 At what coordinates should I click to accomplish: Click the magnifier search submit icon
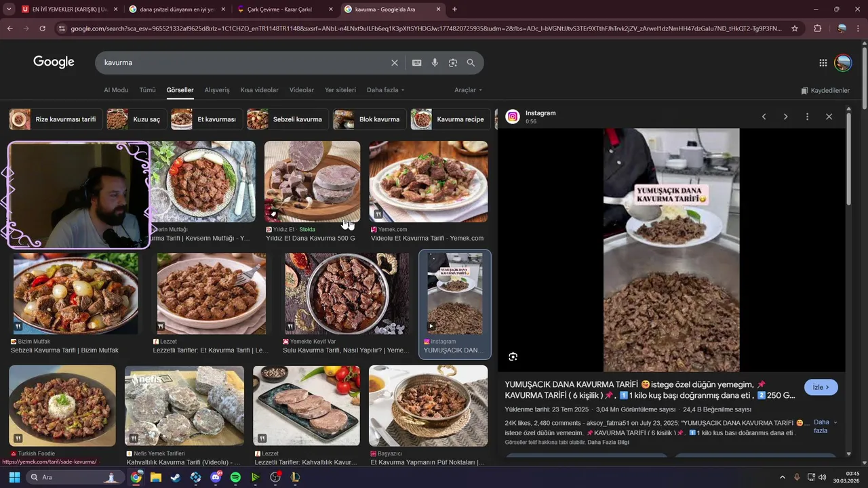pos(471,62)
